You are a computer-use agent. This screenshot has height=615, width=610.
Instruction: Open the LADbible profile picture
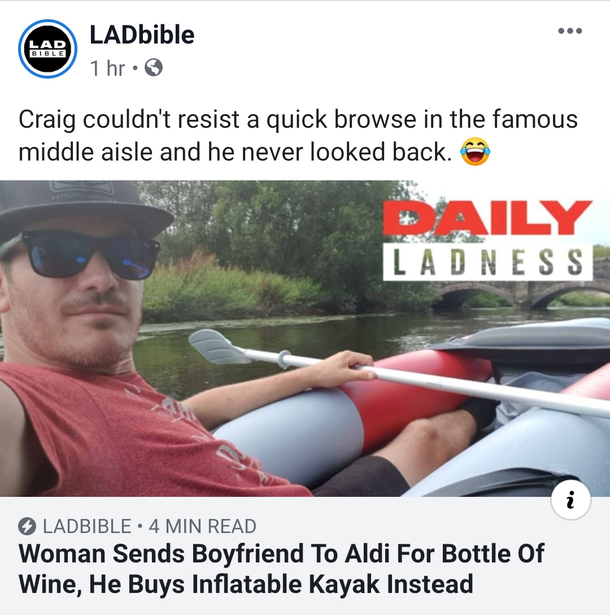point(47,49)
